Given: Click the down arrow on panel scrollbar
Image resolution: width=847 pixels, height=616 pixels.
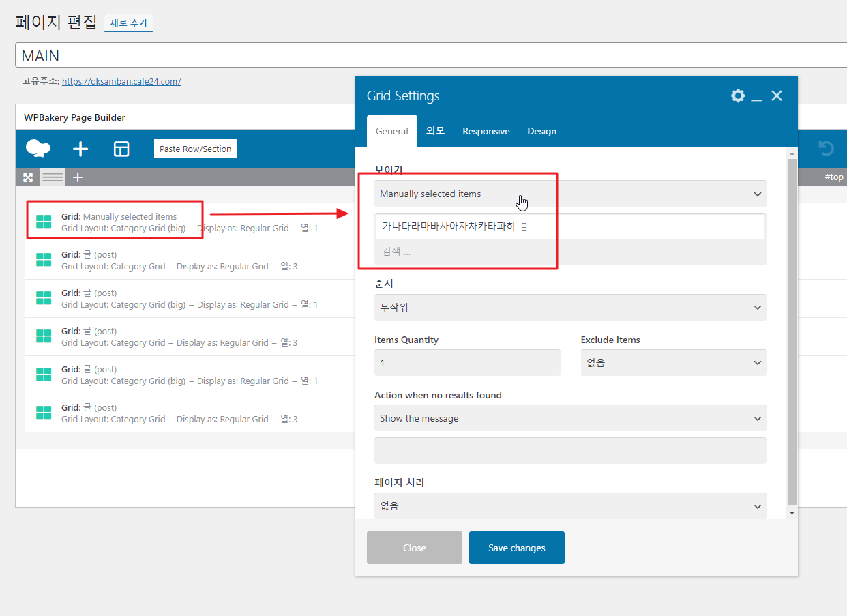Looking at the screenshot, I should (792, 512).
